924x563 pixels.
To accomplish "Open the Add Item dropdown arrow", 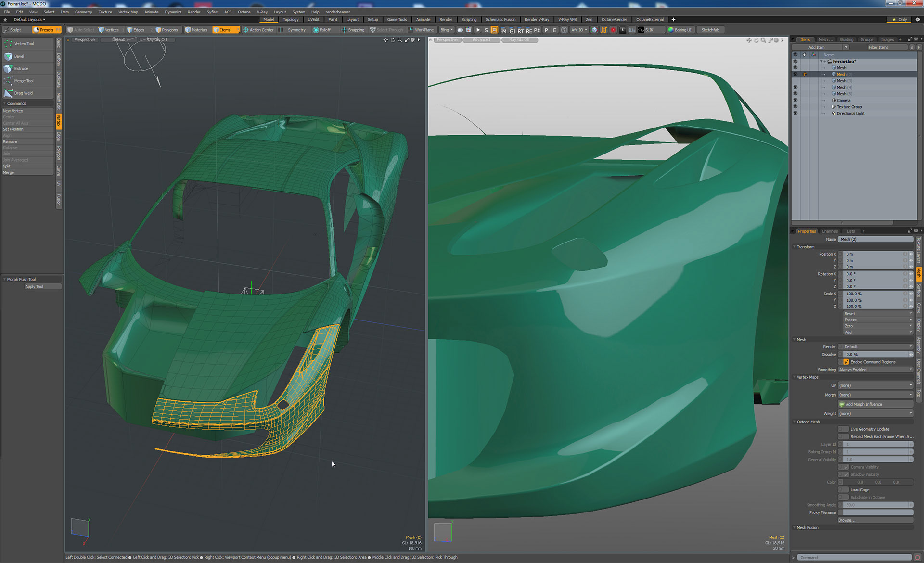I will coord(846,47).
